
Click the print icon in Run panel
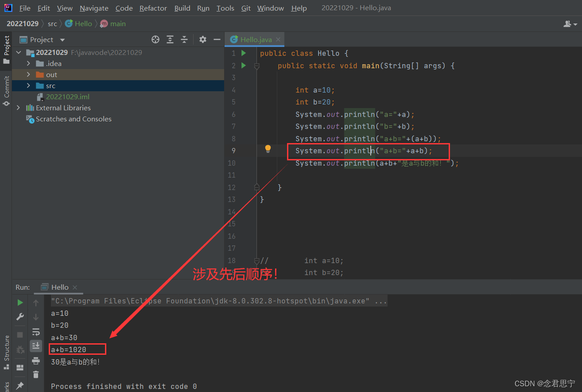click(36, 361)
